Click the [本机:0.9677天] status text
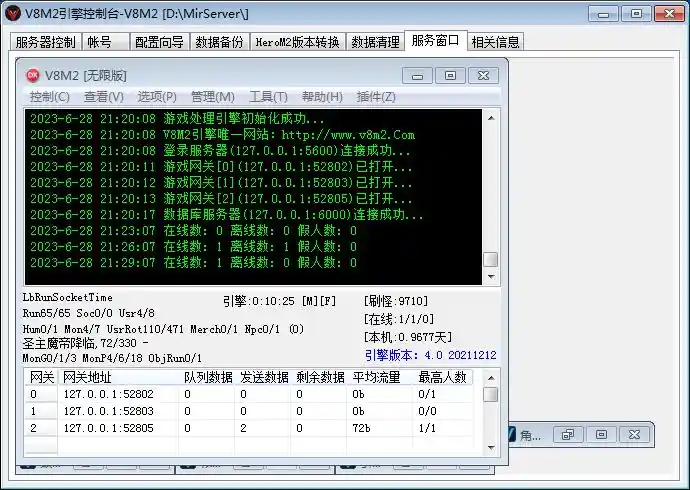The image size is (690, 490). pos(407,337)
